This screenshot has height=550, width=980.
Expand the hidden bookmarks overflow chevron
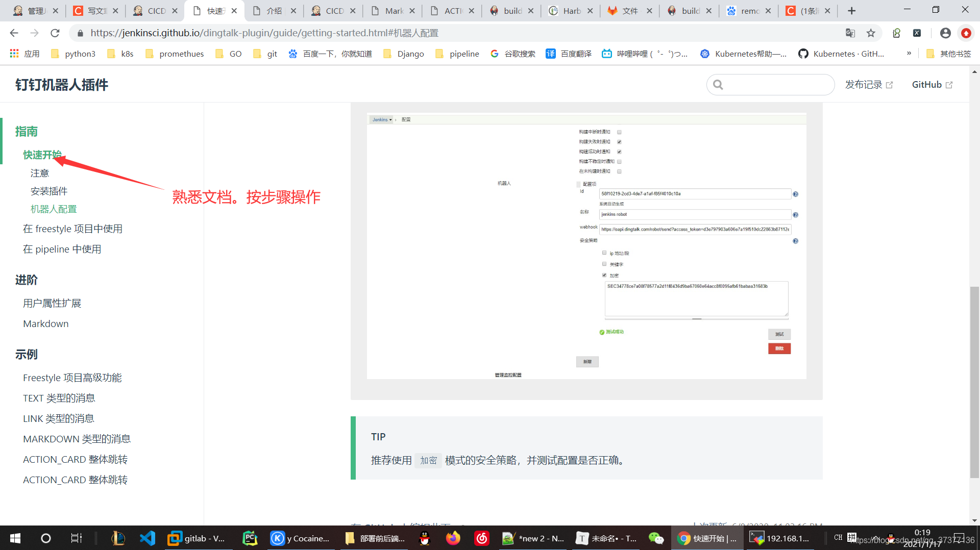pos(909,53)
